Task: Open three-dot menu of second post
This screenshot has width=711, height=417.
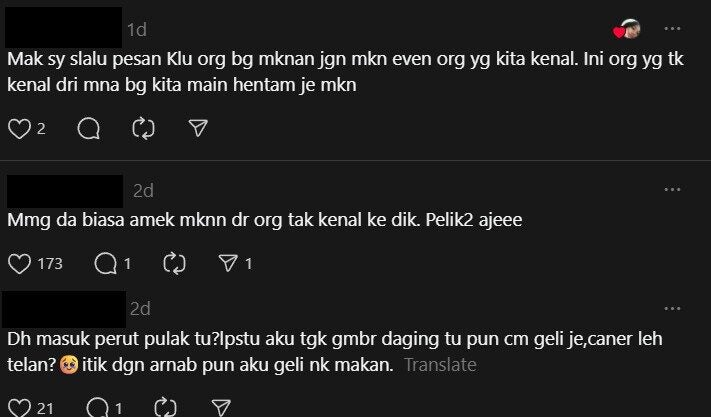Action: coord(674,187)
